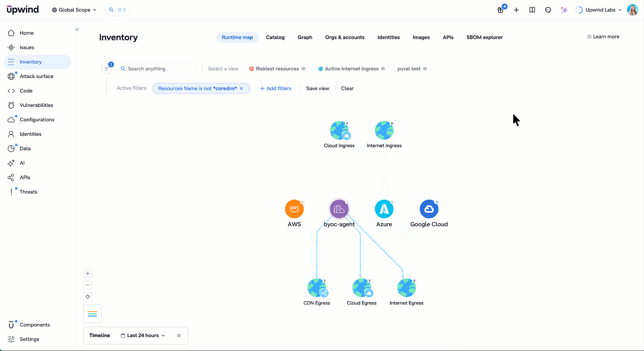
Task: Click the Search anything input field
Action: (157, 69)
